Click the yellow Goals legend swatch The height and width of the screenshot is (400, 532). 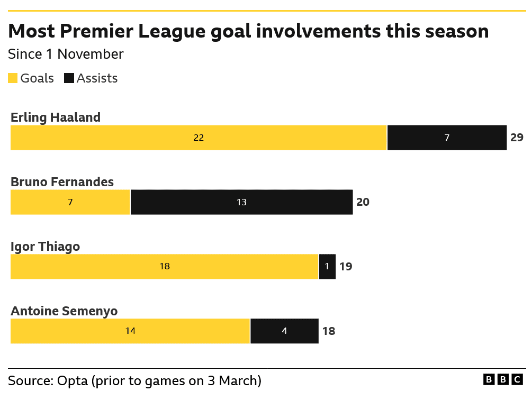click(13, 78)
